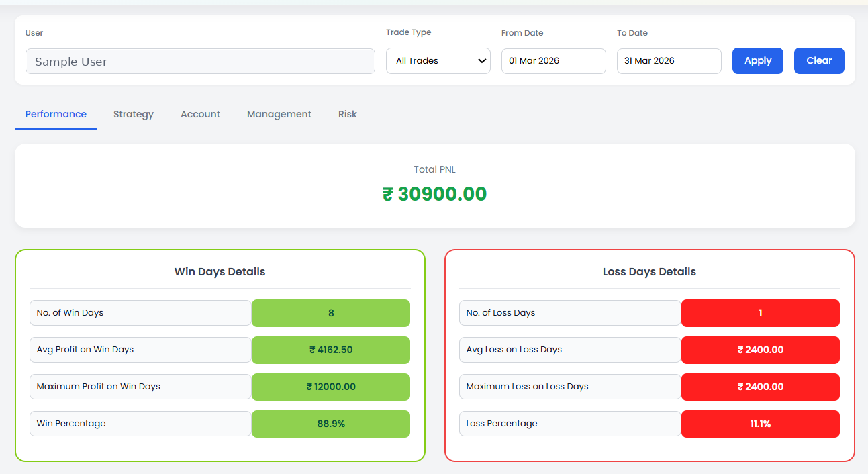The height and width of the screenshot is (474, 868).
Task: Open the All Trades type dropdown
Action: (438, 60)
